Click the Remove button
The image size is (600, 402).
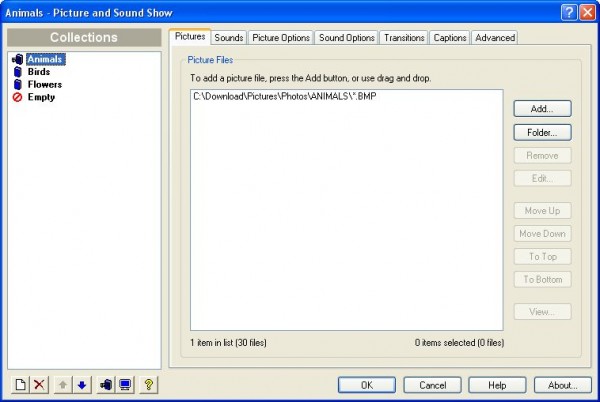pos(542,156)
